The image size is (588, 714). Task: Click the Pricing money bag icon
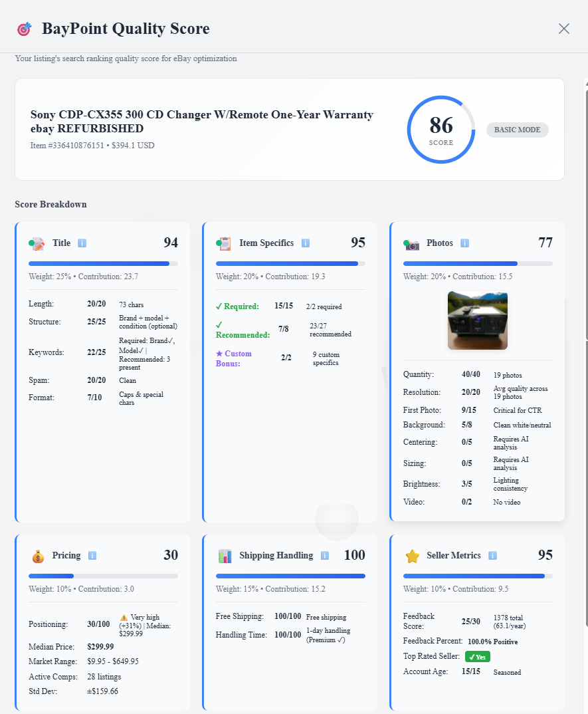[38, 555]
